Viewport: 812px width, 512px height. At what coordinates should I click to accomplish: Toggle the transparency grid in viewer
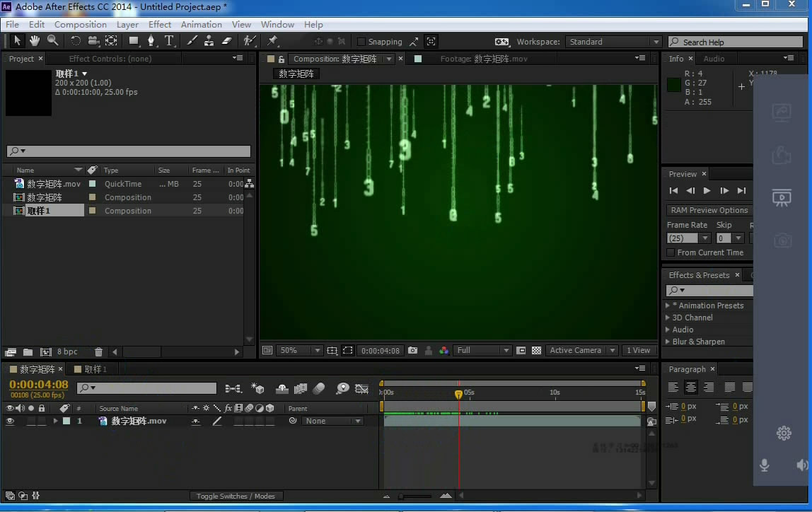536,351
